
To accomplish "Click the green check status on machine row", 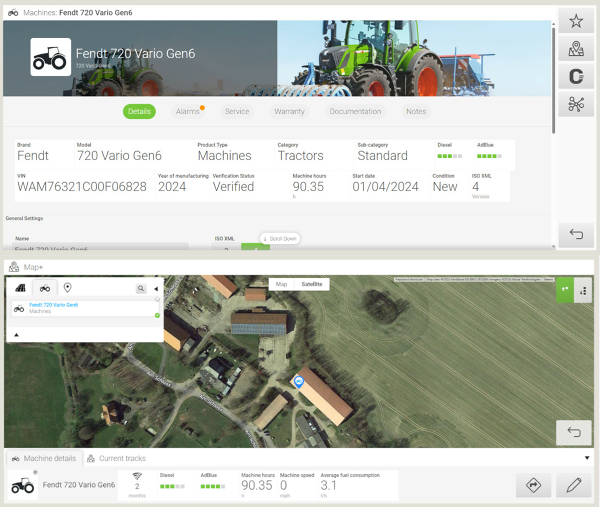I will [x=157, y=315].
